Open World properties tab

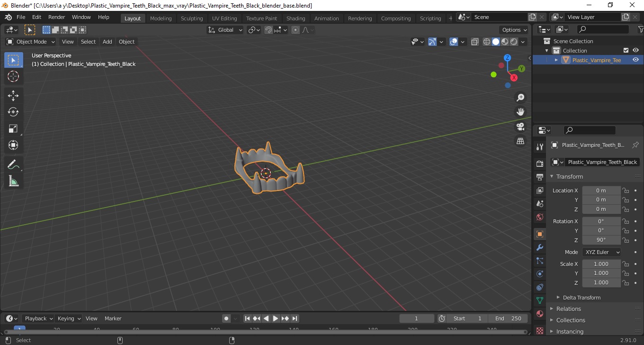pos(540,217)
